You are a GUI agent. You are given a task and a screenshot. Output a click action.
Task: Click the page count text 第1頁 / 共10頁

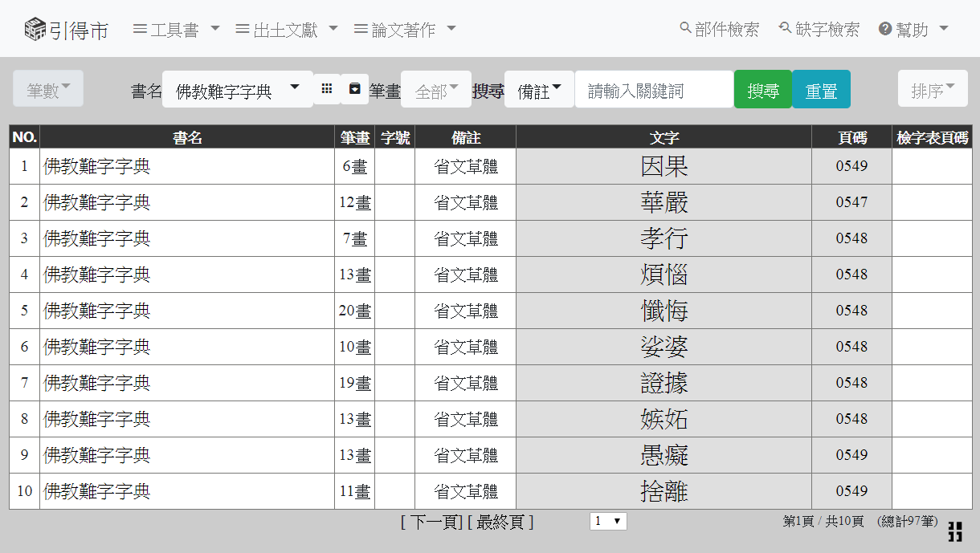[x=823, y=522]
